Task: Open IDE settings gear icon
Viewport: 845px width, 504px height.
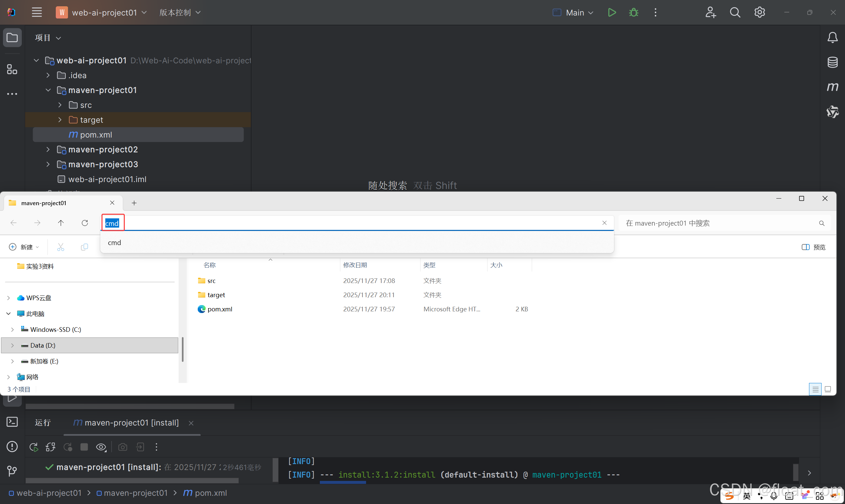Action: (x=760, y=13)
